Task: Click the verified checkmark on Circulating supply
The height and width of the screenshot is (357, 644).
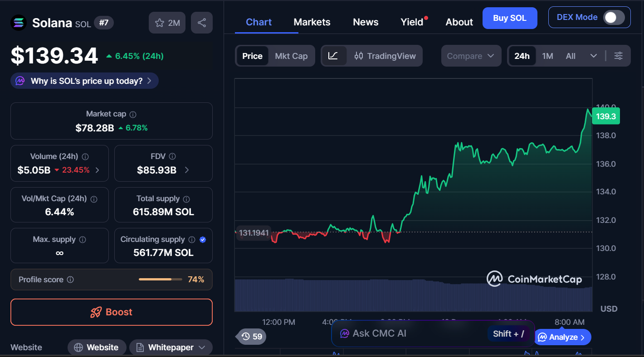Action: pyautogui.click(x=203, y=240)
